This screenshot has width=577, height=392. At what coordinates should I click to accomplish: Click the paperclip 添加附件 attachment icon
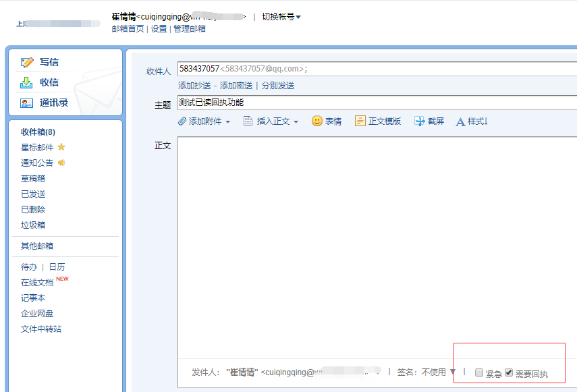click(x=182, y=120)
